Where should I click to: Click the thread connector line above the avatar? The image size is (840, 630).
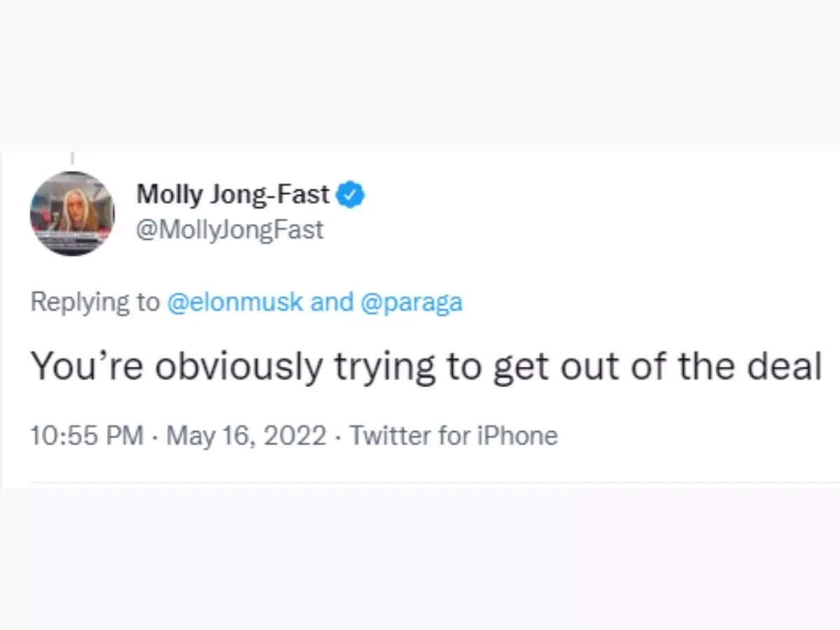pos(72,159)
